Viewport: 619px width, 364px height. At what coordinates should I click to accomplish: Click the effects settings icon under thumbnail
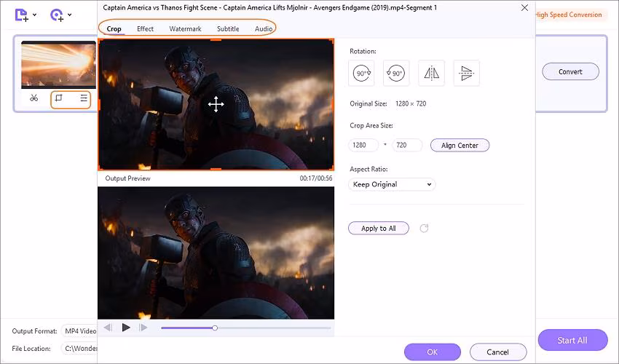84,98
